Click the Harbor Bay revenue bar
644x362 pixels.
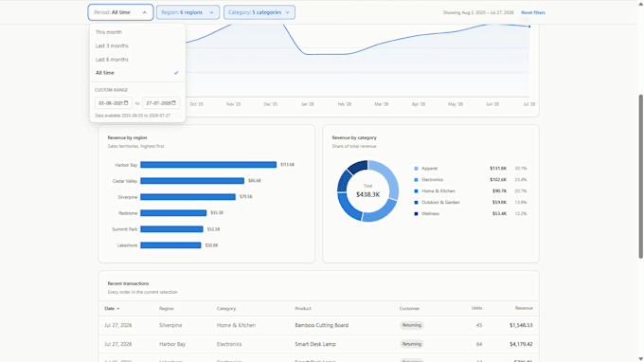coord(208,165)
